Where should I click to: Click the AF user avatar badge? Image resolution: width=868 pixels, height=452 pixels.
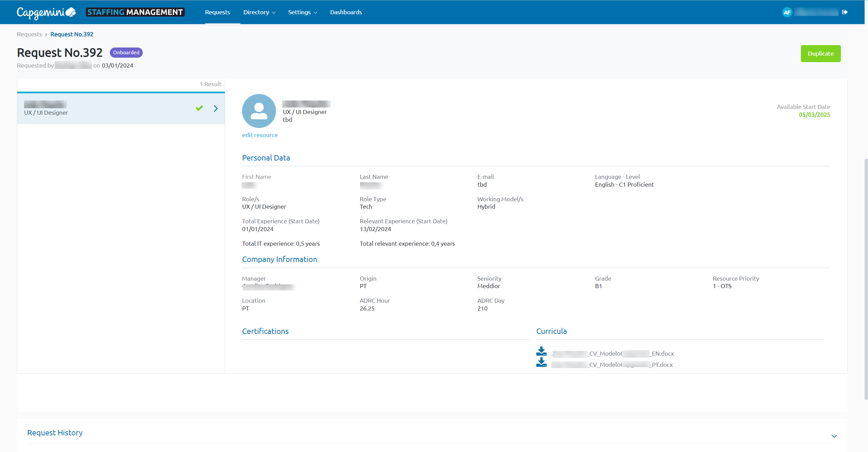(787, 12)
